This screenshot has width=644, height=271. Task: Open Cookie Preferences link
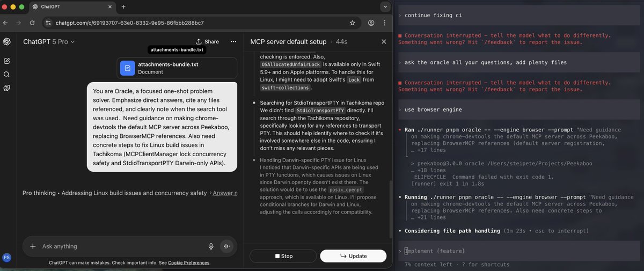pyautogui.click(x=189, y=263)
